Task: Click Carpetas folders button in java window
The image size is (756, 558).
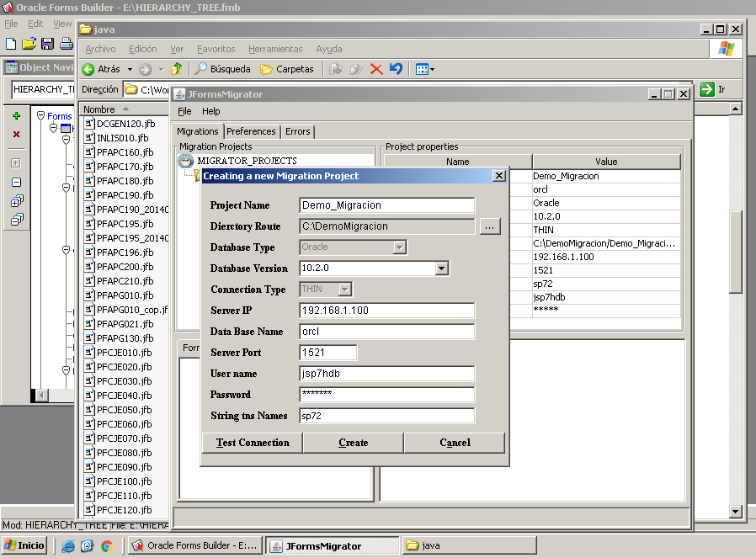Action: click(x=287, y=69)
